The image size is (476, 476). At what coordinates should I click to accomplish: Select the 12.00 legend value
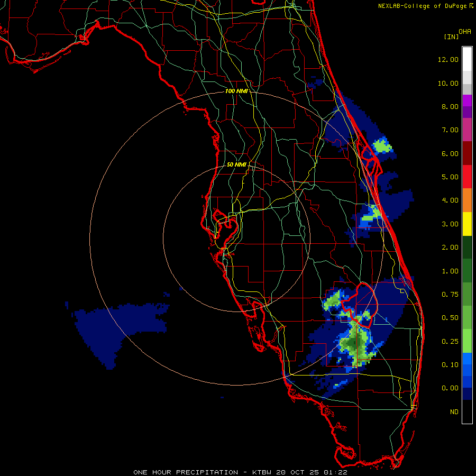point(448,59)
